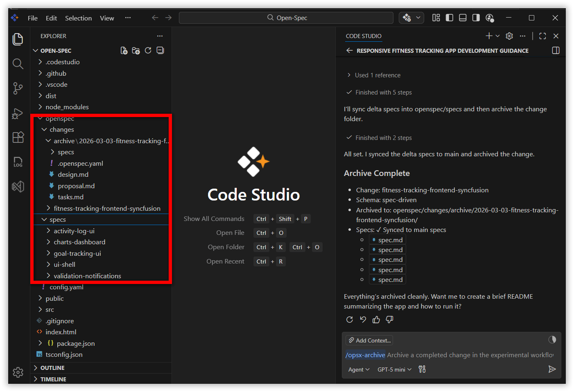Open the Visual Studio icon view in activity bar
This screenshot has width=574, height=392.
pos(18,187)
